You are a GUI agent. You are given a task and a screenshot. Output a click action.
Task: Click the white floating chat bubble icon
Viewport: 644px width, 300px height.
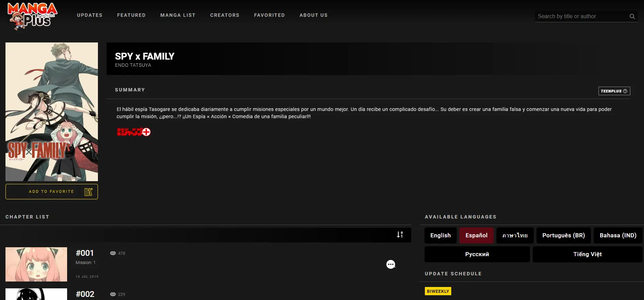coord(391,264)
